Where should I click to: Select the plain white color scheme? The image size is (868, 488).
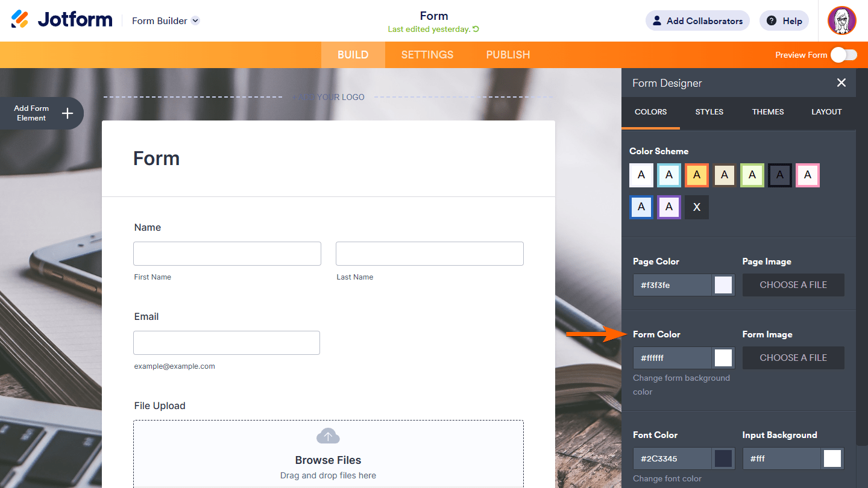pos(641,175)
